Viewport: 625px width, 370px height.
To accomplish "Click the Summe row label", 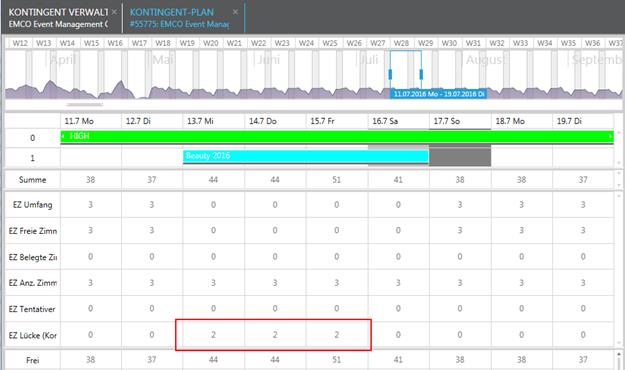I will (x=33, y=180).
